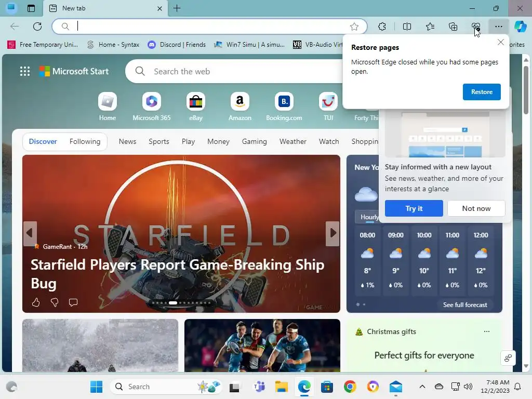Open Home - Syntax bookmark

click(113, 45)
